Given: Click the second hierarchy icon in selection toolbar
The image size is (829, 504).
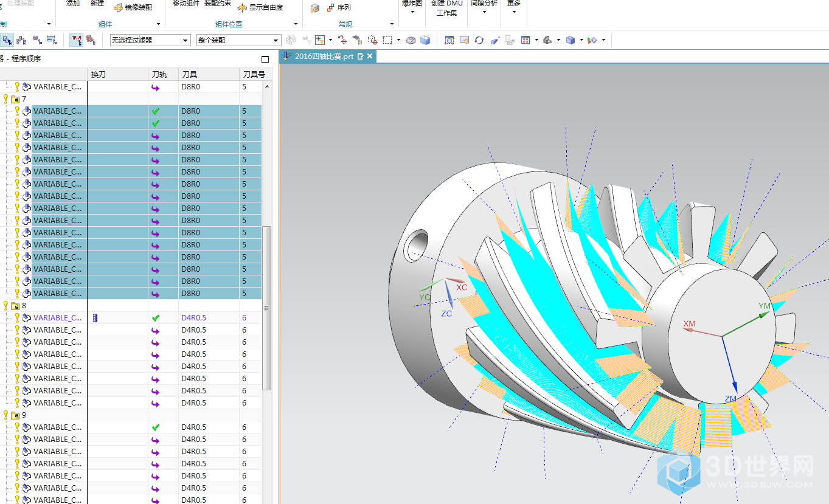Looking at the screenshot, I should (x=22, y=40).
